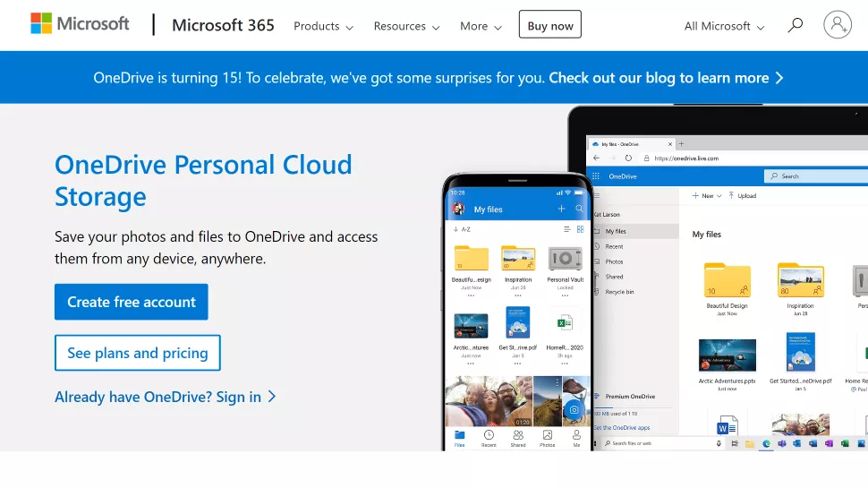Tap the profile avatar in phone My files
Viewport: 868px width, 488px height.
(x=459, y=209)
